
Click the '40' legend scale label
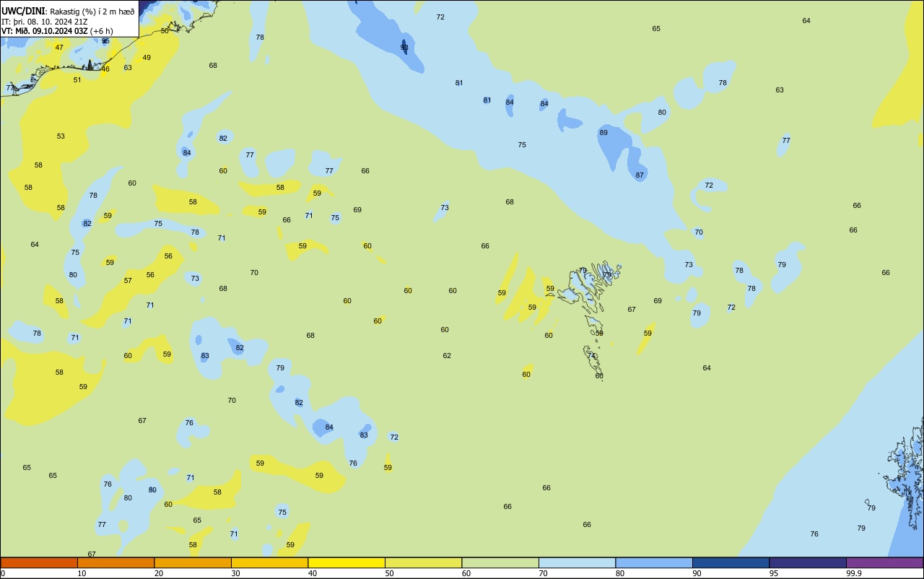[x=313, y=573]
